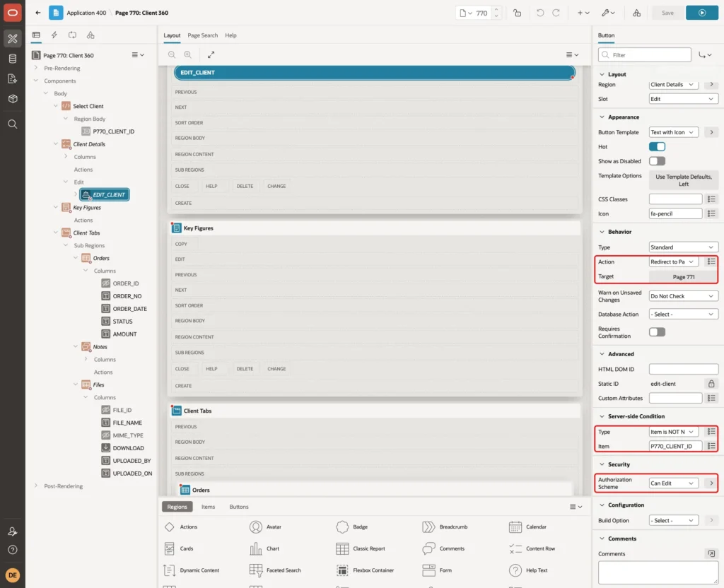724x588 pixels.
Task: Select the Faceted Search region type
Action: click(x=275, y=570)
